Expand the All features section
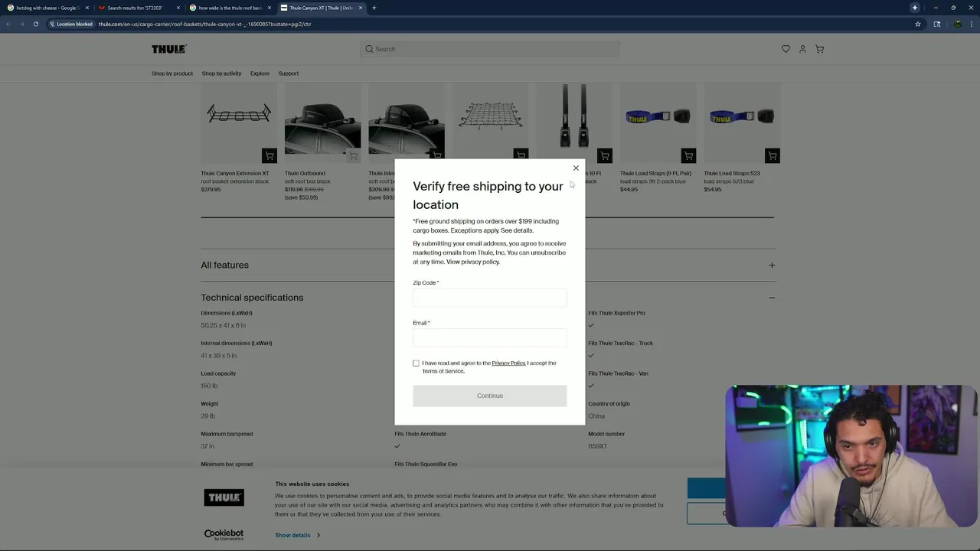The height and width of the screenshot is (551, 980). click(772, 266)
